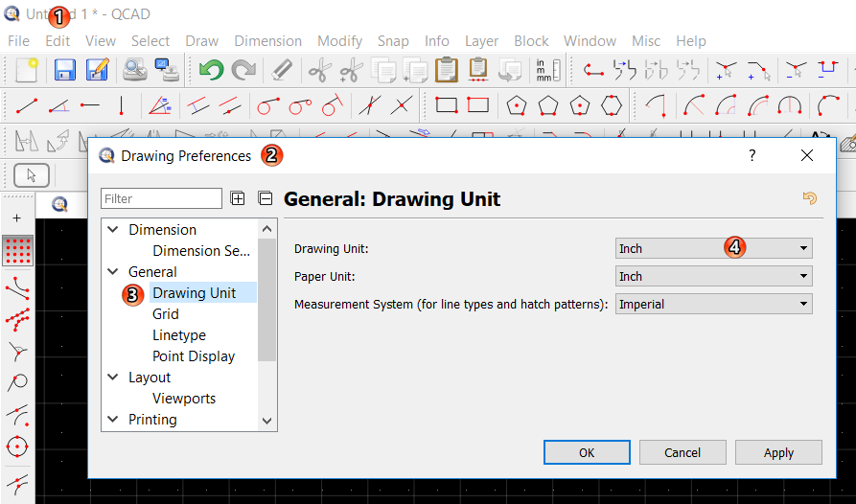Click the Redo arrow icon

point(243,70)
